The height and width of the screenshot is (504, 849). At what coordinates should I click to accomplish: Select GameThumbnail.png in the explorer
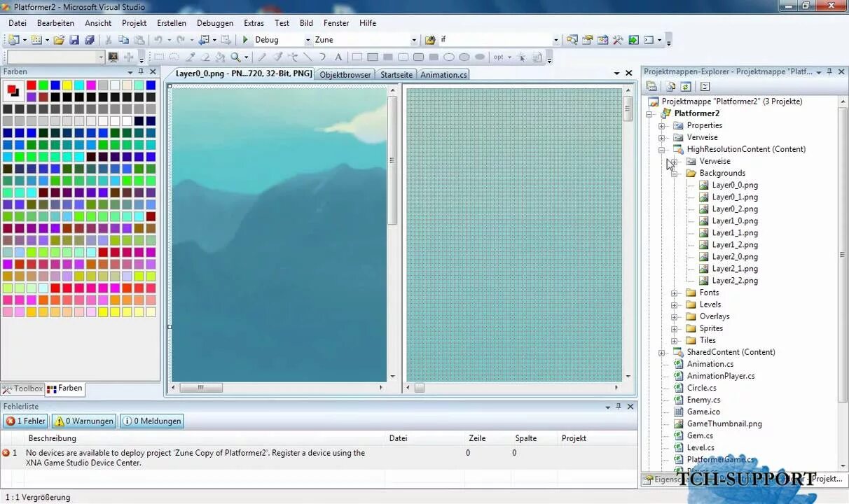click(x=724, y=423)
